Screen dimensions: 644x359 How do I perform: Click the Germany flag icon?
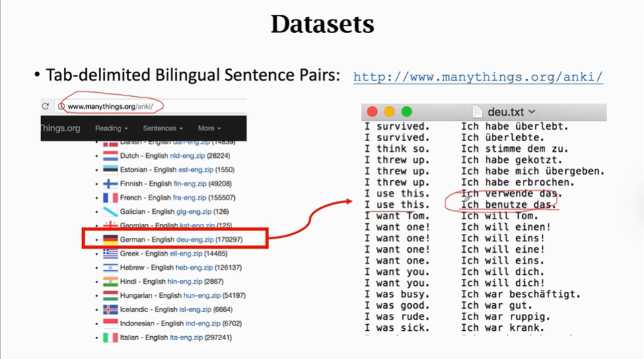(110, 239)
